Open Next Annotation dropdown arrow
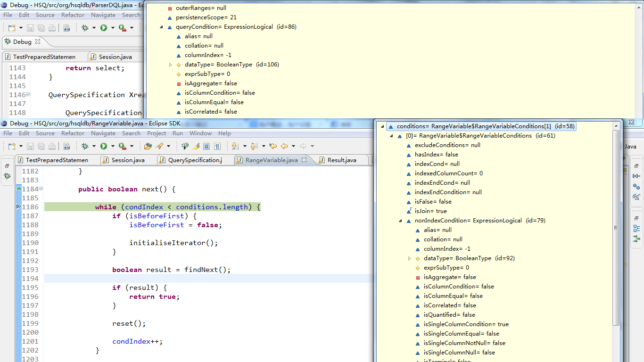Viewport: 644px width, 362px height. click(x=245, y=146)
